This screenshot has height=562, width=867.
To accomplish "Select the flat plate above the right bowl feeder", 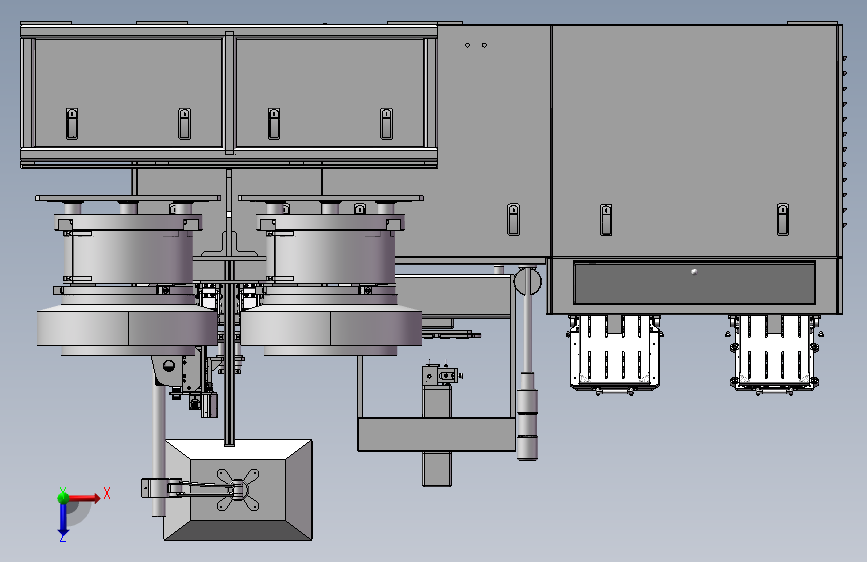I will [331, 198].
